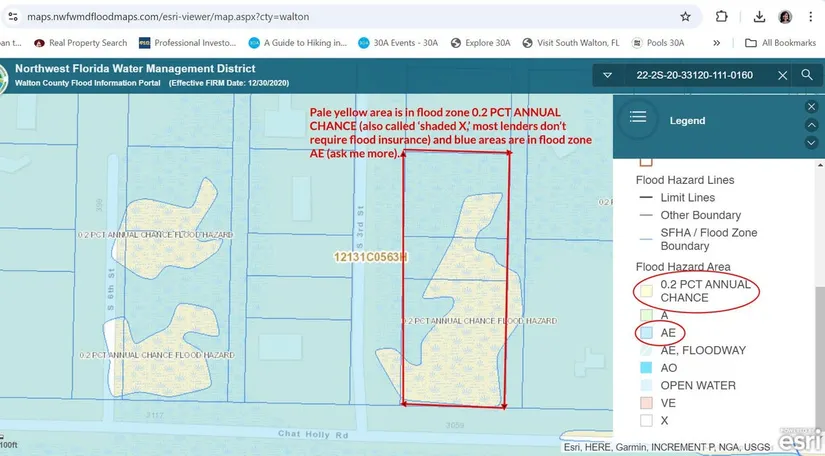825x456 pixels.
Task: Open the Chrome profile avatar
Action: pyautogui.click(x=785, y=17)
